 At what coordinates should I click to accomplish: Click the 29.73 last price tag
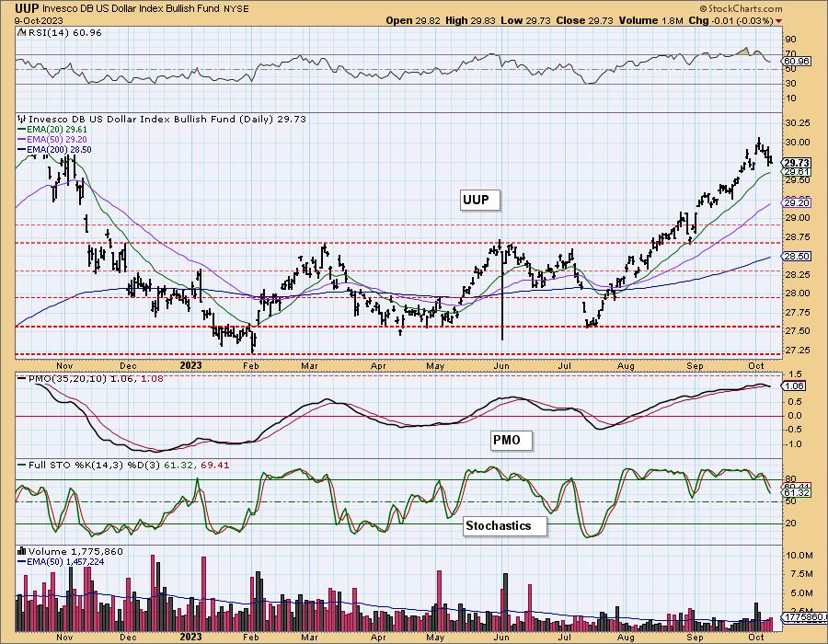(797, 163)
